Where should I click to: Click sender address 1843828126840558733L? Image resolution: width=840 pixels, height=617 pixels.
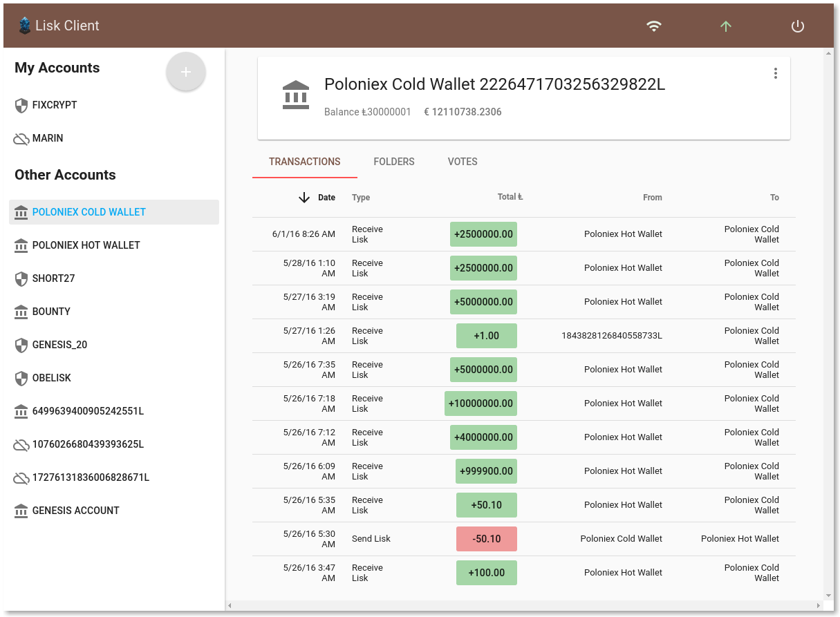612,336
